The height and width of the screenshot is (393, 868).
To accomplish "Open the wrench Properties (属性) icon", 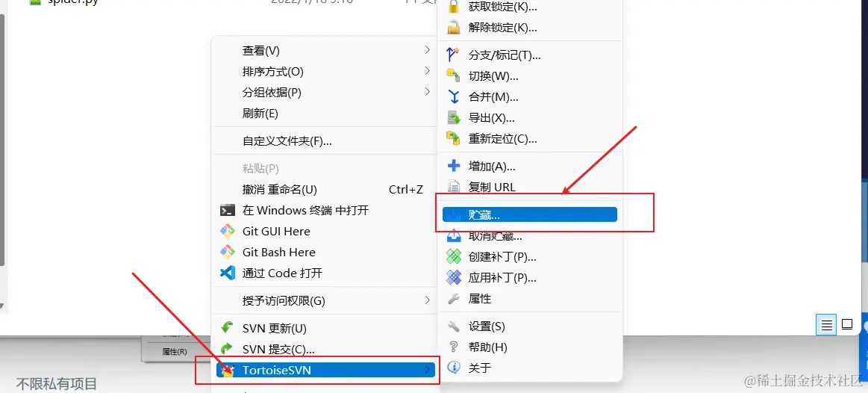I will coord(453,299).
